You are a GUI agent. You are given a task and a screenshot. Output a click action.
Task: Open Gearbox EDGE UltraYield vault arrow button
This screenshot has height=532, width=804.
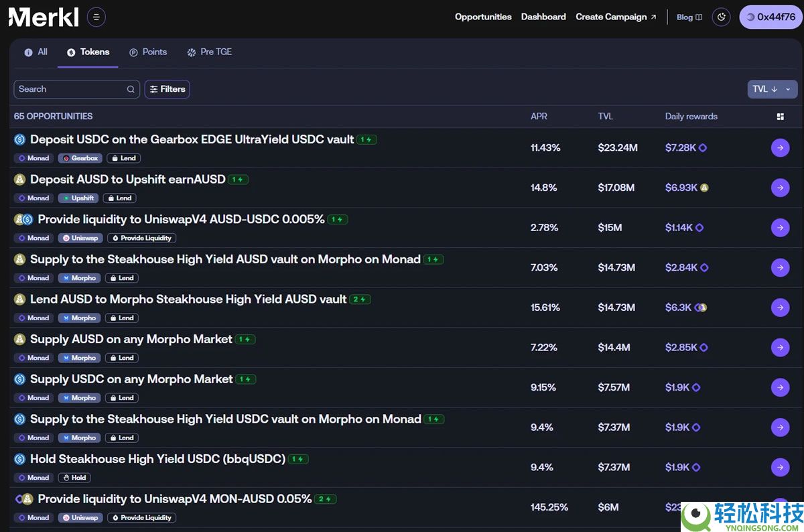point(780,148)
